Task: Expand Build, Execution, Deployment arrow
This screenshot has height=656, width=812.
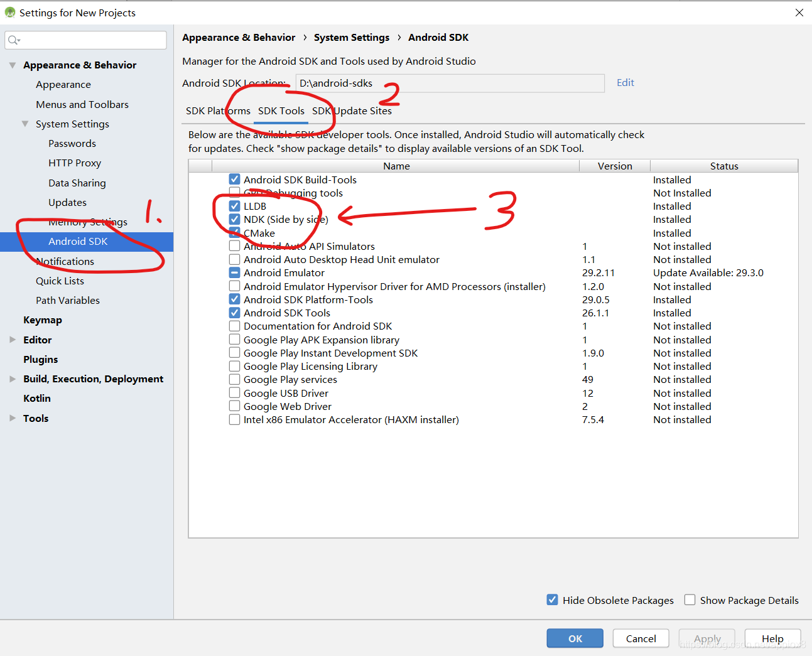Action: (13, 379)
